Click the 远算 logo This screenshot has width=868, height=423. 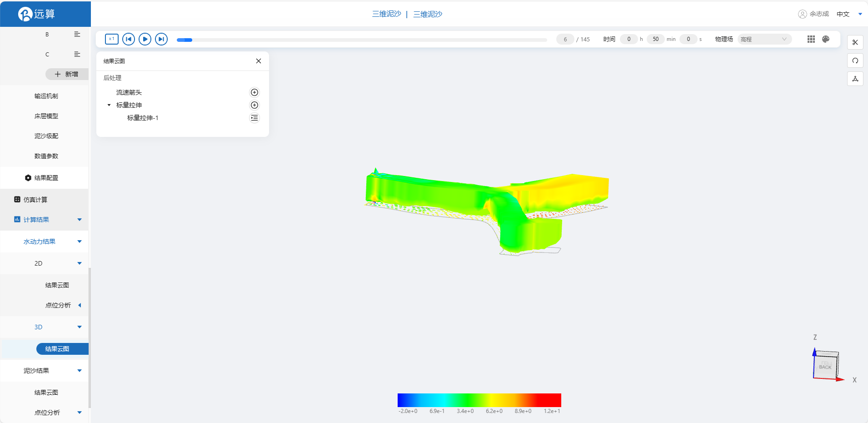36,14
